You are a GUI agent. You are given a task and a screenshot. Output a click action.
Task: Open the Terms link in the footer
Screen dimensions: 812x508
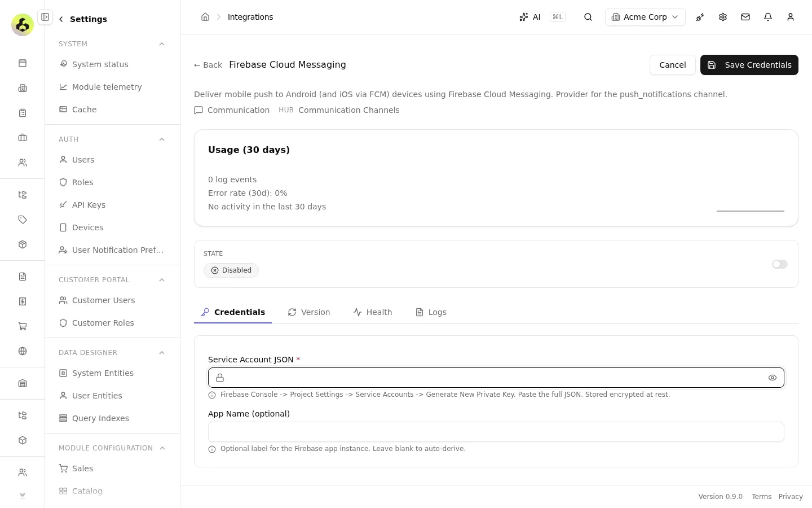[x=761, y=497]
